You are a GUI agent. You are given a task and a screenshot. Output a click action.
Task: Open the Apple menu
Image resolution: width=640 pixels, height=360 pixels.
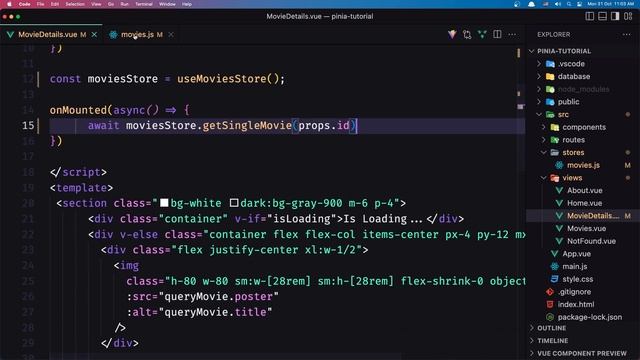pos(9,4)
